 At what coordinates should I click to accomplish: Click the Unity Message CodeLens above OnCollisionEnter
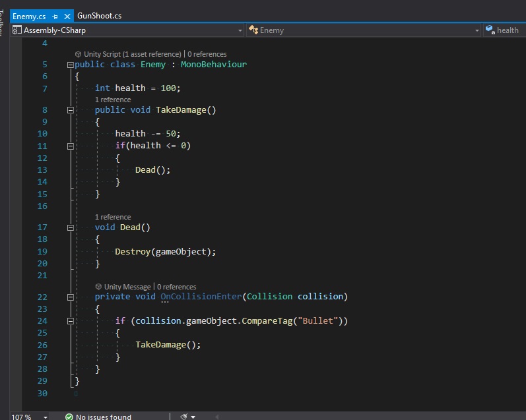point(123,287)
